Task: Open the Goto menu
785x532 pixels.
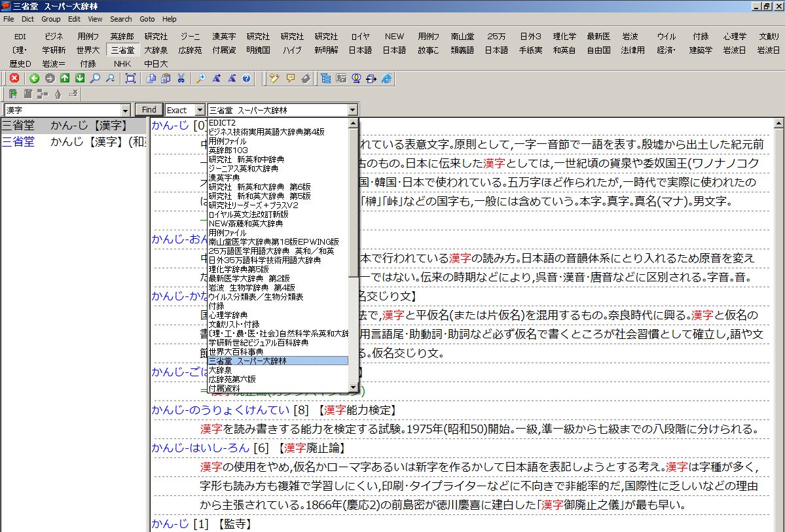Action: 147,19
